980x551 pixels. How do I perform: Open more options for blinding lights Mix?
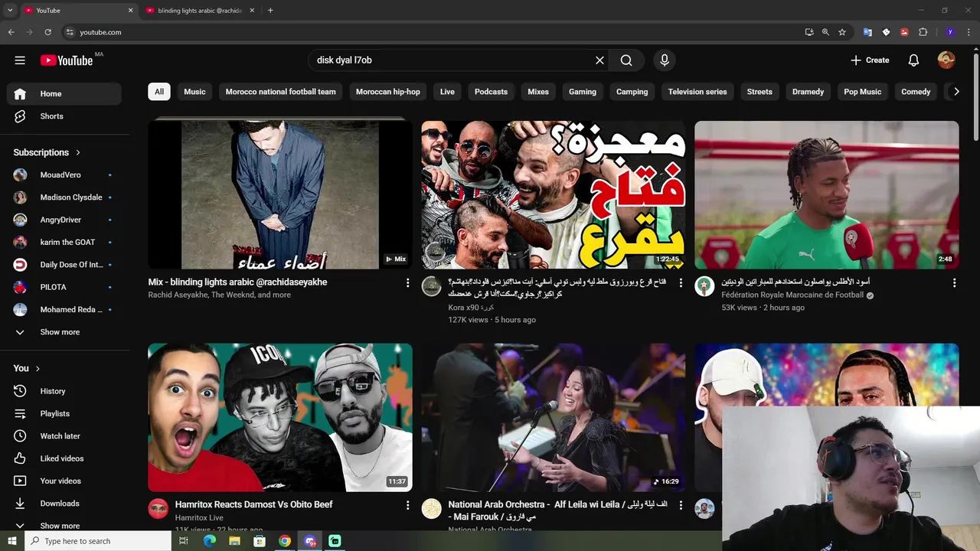tap(407, 283)
